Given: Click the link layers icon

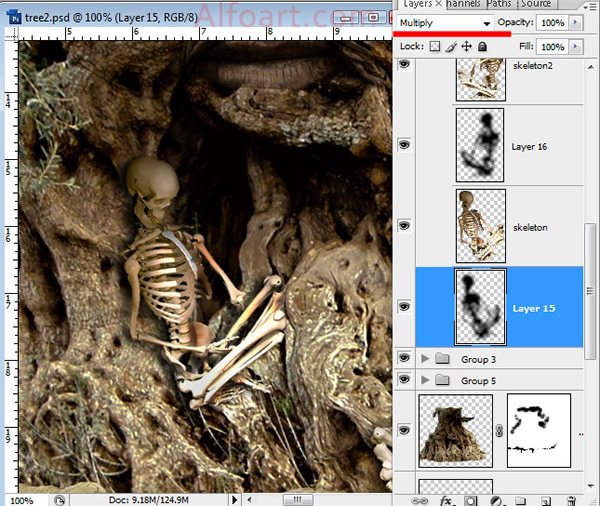Looking at the screenshot, I should (x=421, y=500).
